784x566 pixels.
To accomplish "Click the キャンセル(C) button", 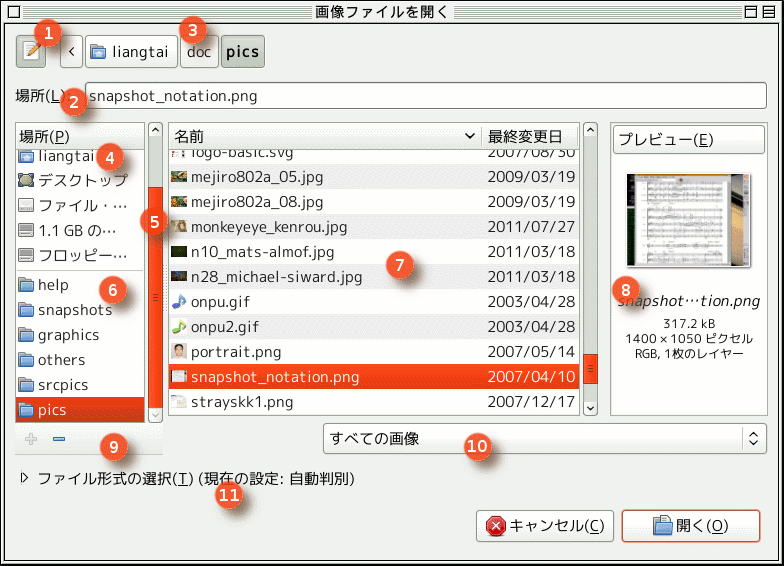I will click(x=544, y=526).
